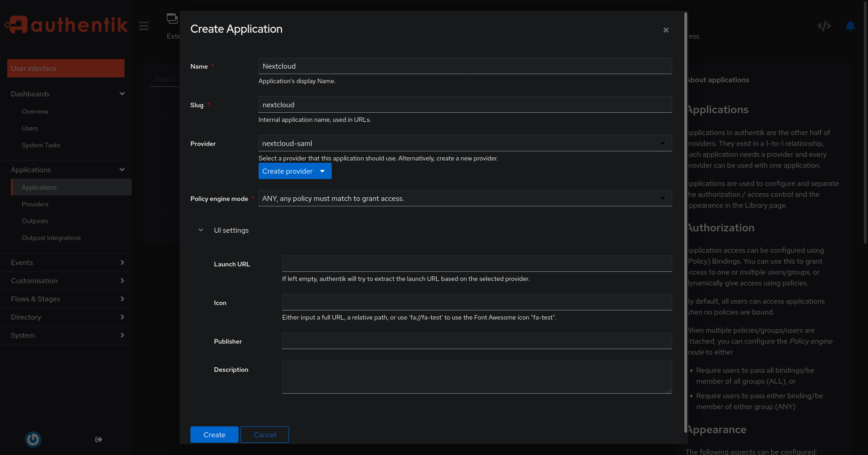Expand the Events sidebar section
This screenshot has width=868, height=455.
tap(66, 263)
